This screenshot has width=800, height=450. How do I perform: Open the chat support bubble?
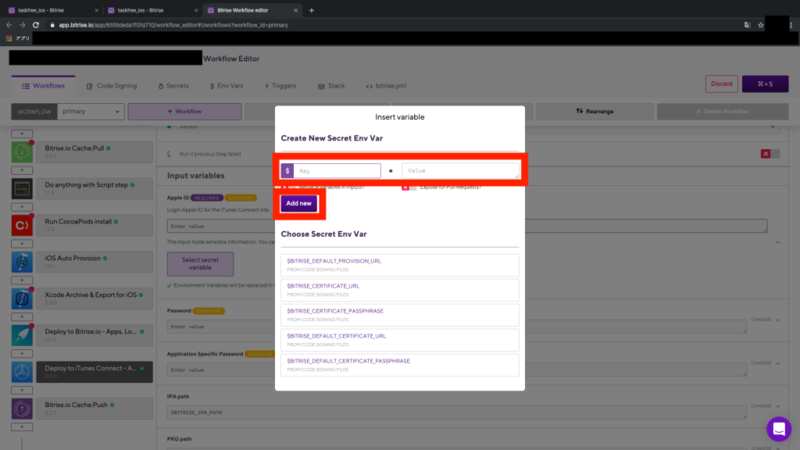point(779,429)
